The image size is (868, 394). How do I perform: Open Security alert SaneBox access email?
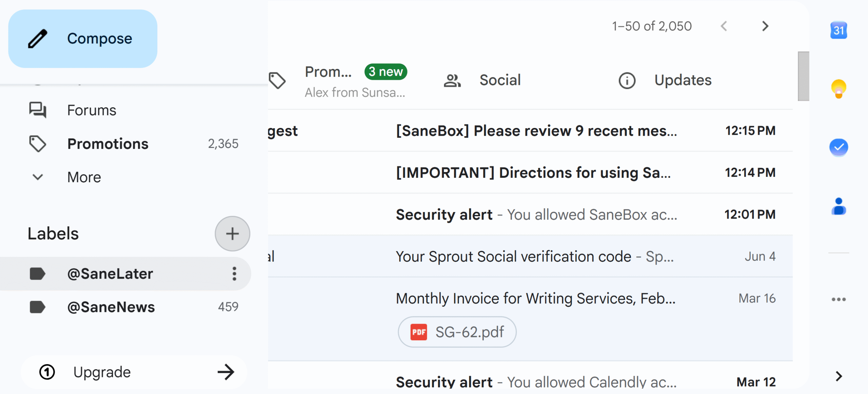coord(530,214)
